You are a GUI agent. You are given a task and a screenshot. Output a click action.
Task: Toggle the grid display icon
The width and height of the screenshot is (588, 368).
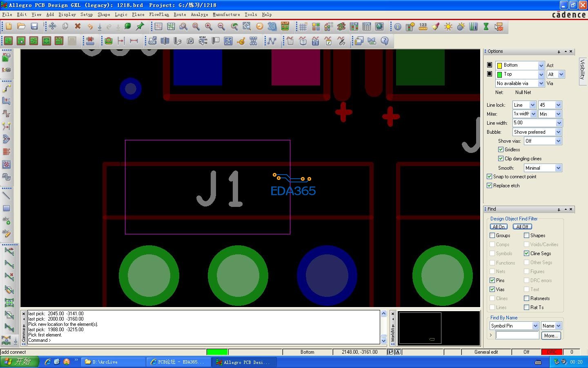click(x=303, y=27)
